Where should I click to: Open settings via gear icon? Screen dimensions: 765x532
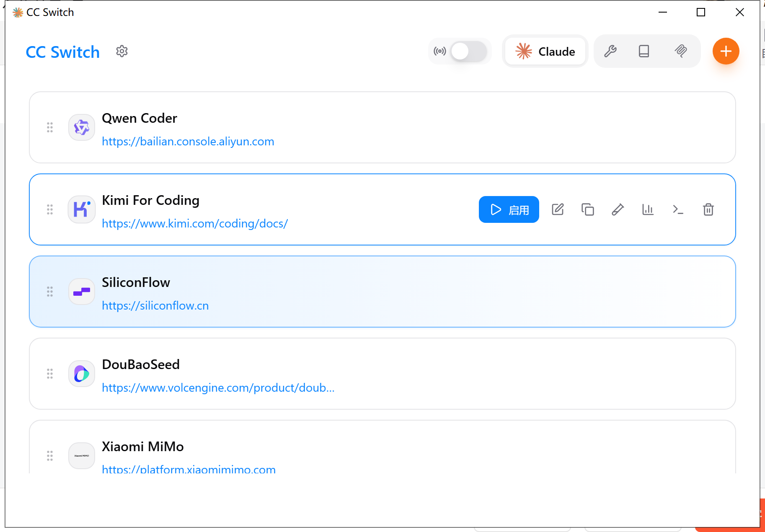[x=122, y=52]
